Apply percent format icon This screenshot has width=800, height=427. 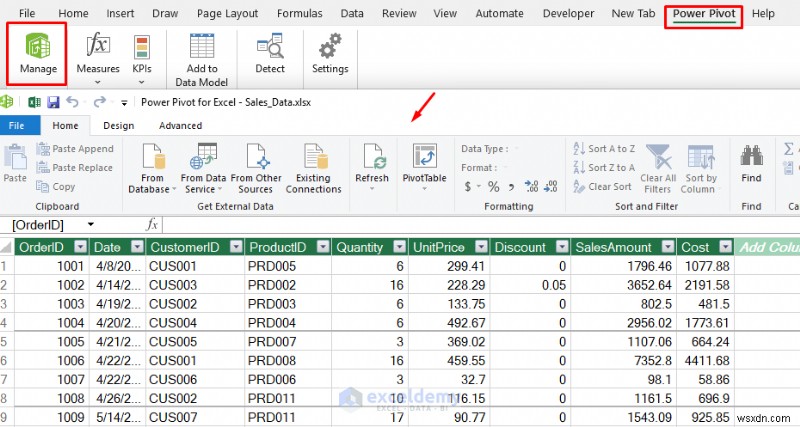tap(493, 187)
